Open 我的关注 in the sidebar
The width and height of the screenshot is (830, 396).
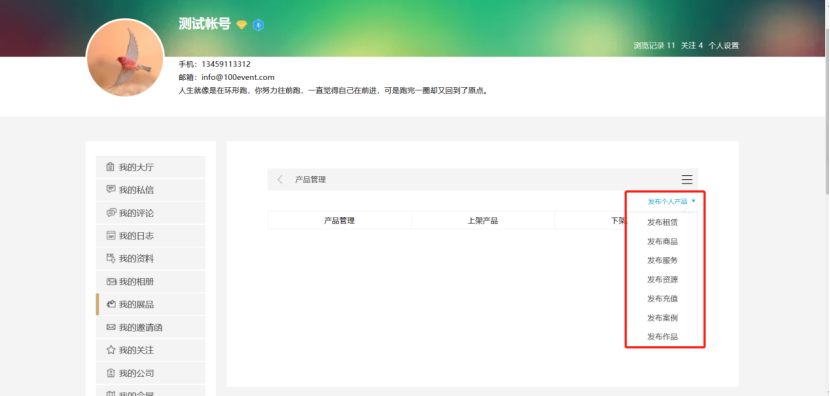click(150, 350)
